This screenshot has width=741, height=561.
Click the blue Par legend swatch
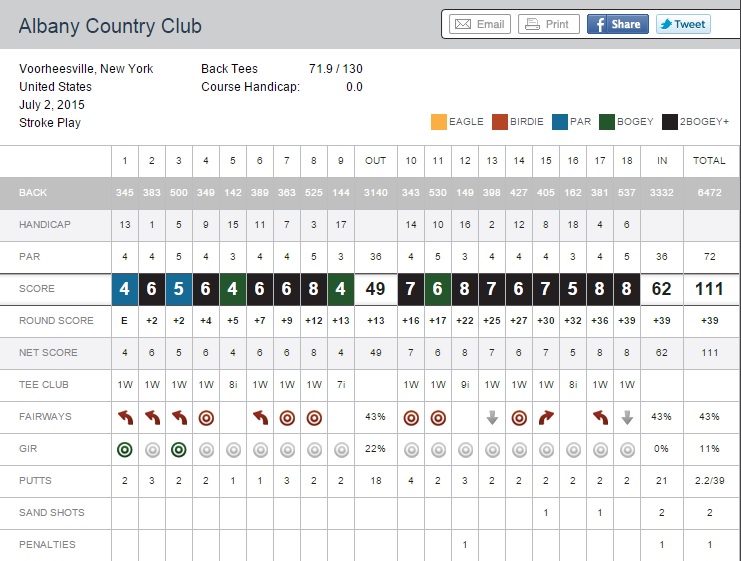[558, 122]
